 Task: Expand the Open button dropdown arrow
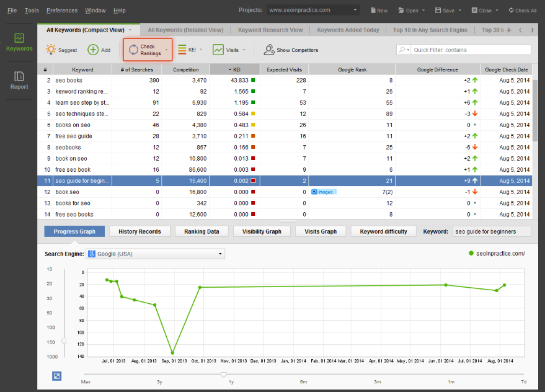tap(423, 11)
